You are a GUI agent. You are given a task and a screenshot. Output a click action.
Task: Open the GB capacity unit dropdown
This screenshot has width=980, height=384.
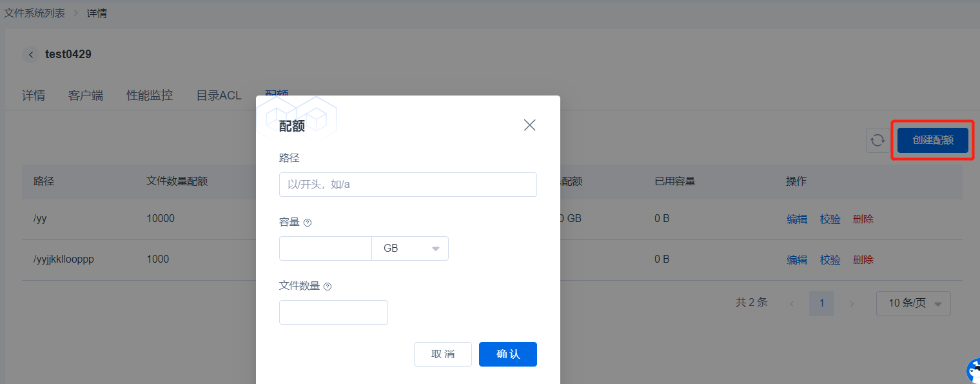point(410,248)
